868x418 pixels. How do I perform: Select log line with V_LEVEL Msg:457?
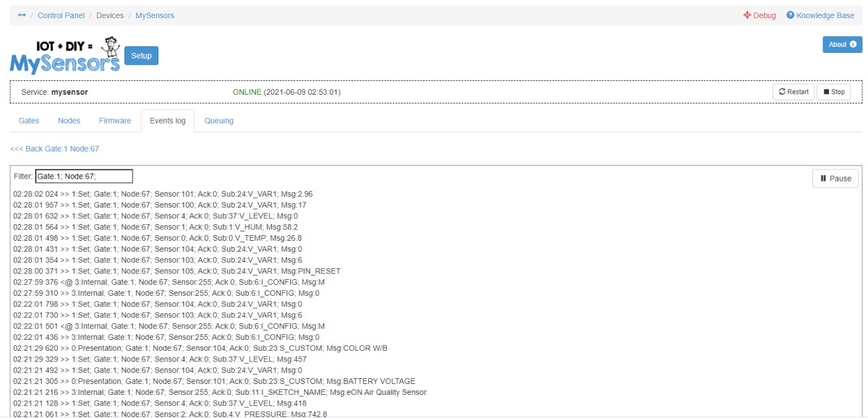[x=160, y=359]
